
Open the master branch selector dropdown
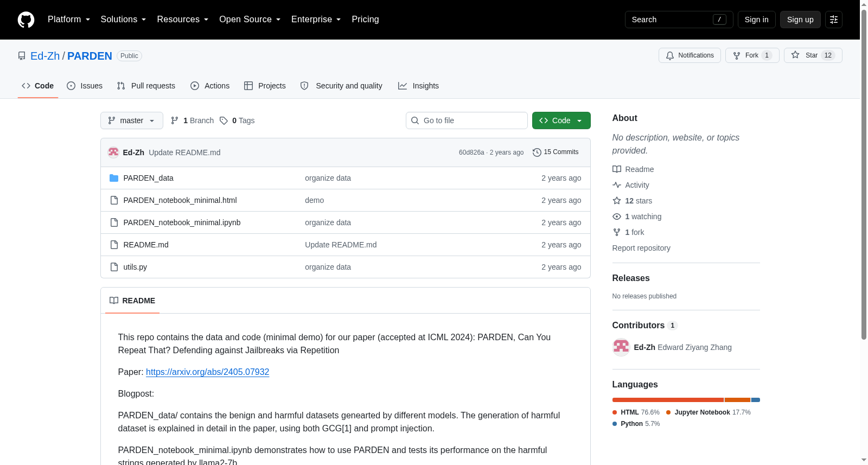[x=132, y=120]
